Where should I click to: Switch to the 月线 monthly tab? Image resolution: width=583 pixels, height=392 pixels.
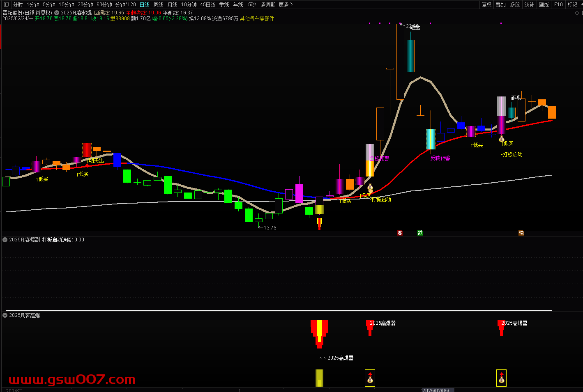[173, 5]
